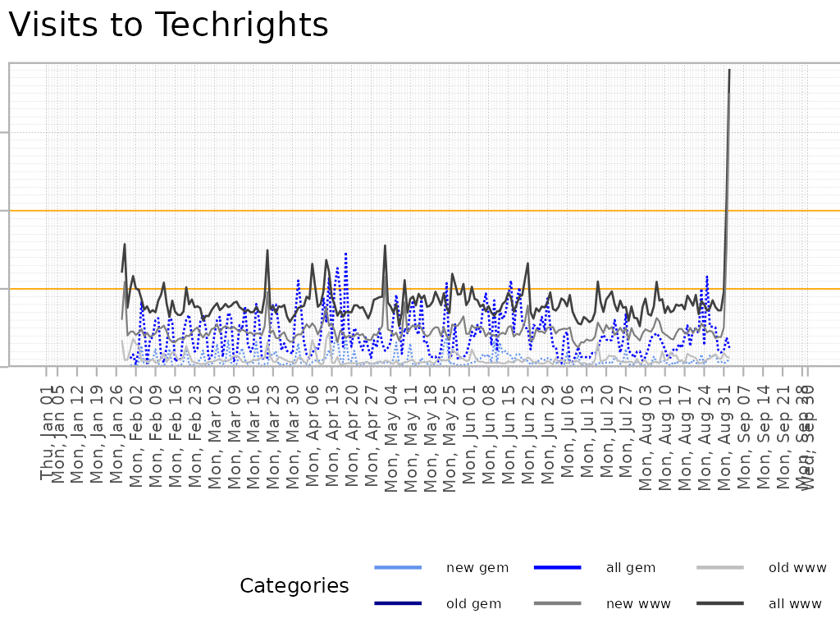This screenshot has height=623, width=840.
Task: Click the 'all gem' bright blue legend swatch
Action: [x=558, y=567]
